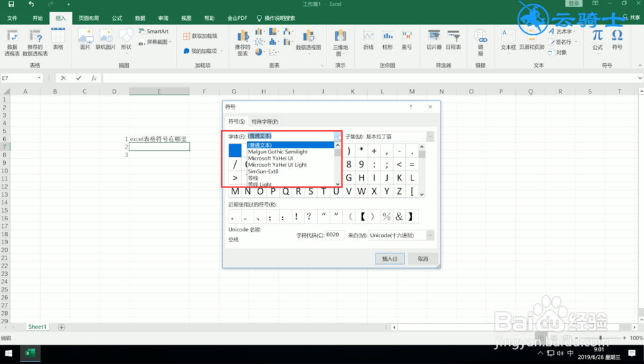Click the 对象 object button

click(x=558, y=52)
